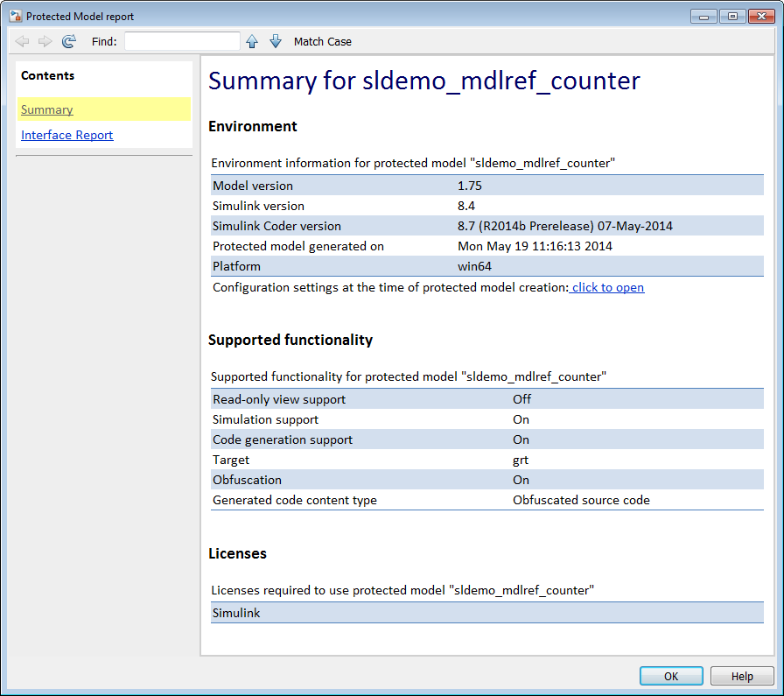Find next match with down arrow
784x696 pixels.
click(x=276, y=41)
